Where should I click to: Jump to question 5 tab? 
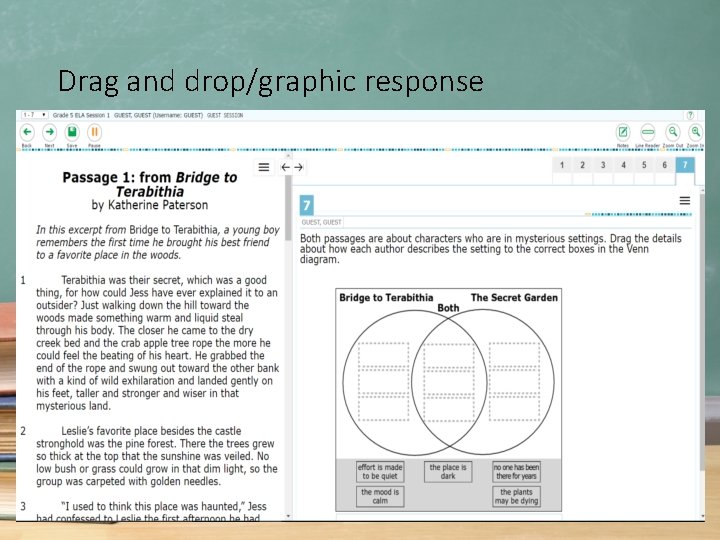[x=644, y=165]
